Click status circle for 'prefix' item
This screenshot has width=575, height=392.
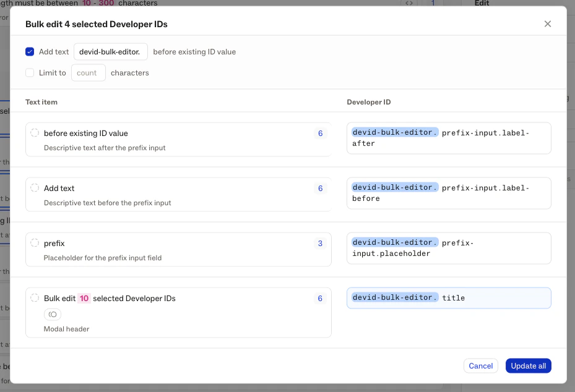click(35, 242)
